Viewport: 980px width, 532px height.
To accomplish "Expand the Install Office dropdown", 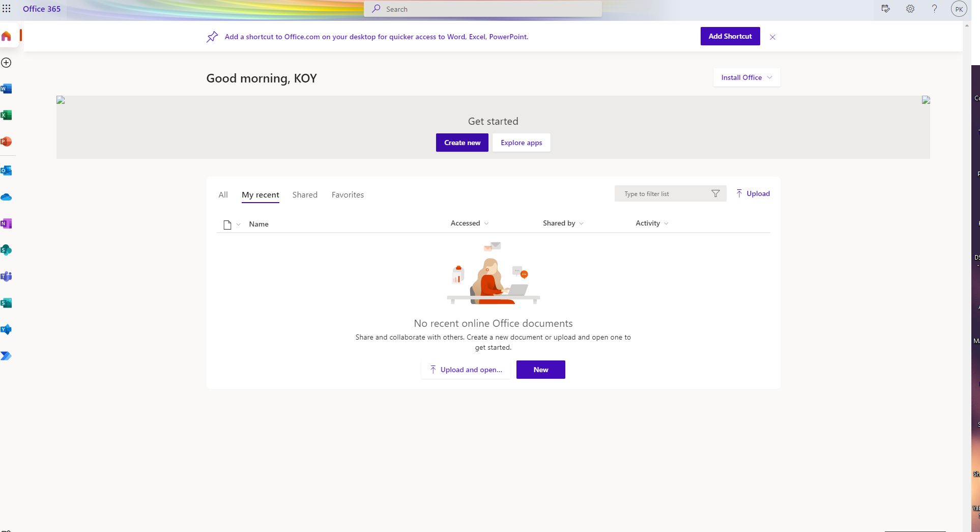I will [x=746, y=77].
